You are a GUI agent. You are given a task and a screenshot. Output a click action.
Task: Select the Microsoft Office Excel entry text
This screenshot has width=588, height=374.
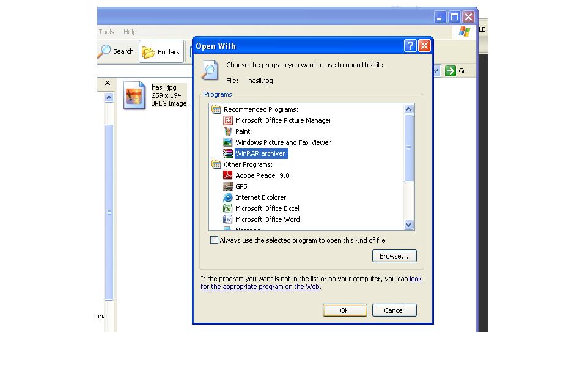pos(267,208)
